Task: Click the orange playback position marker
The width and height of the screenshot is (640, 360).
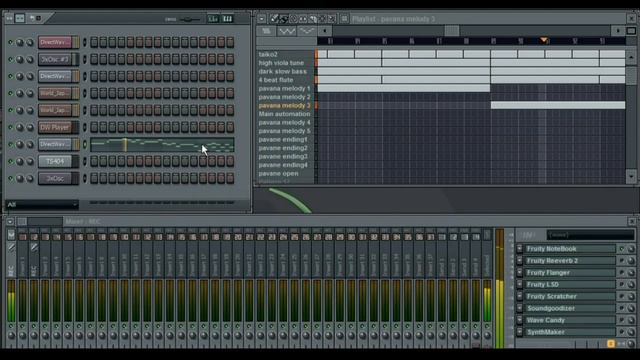Action: coord(543,40)
